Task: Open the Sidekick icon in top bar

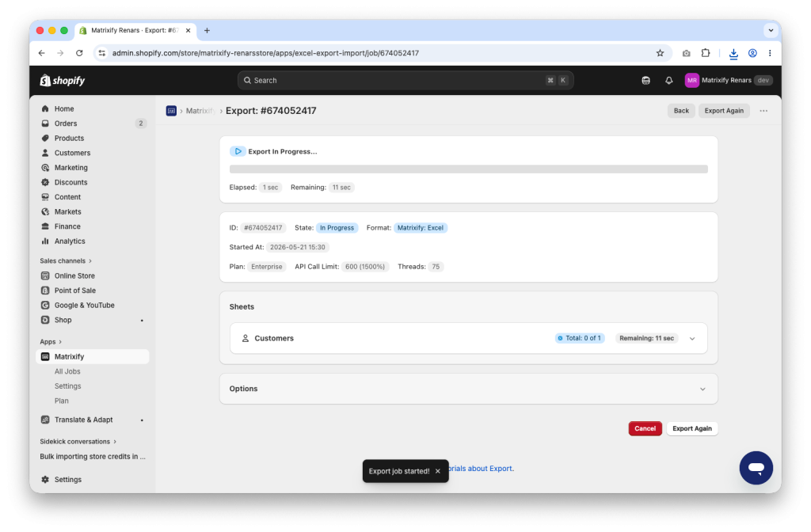Action: (645, 80)
